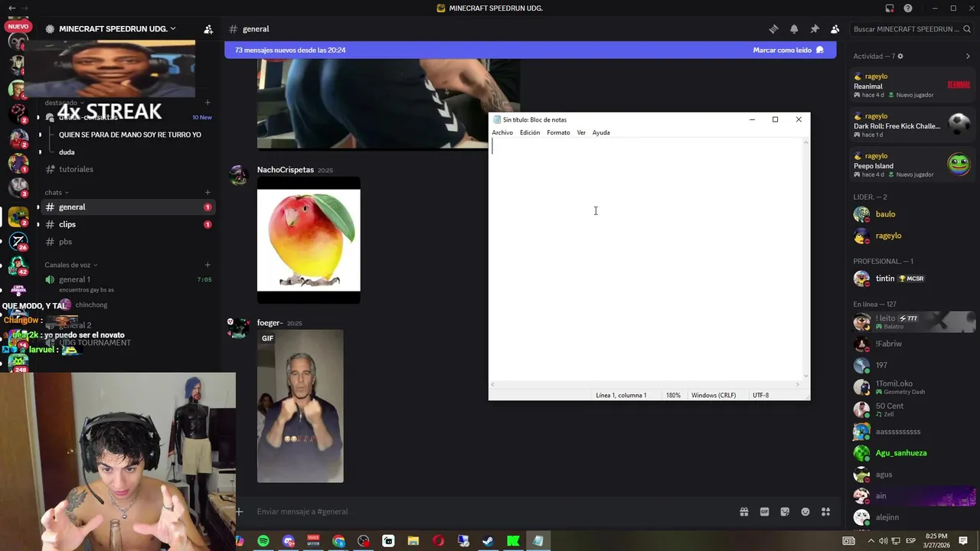Open File Explorer from the taskbar

coord(413,541)
